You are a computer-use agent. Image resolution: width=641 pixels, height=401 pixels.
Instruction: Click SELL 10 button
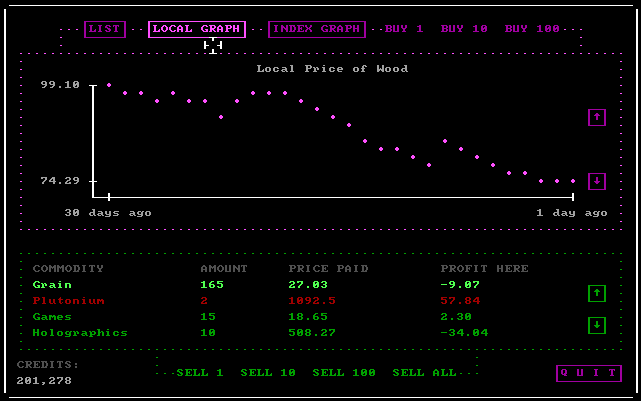click(268, 373)
